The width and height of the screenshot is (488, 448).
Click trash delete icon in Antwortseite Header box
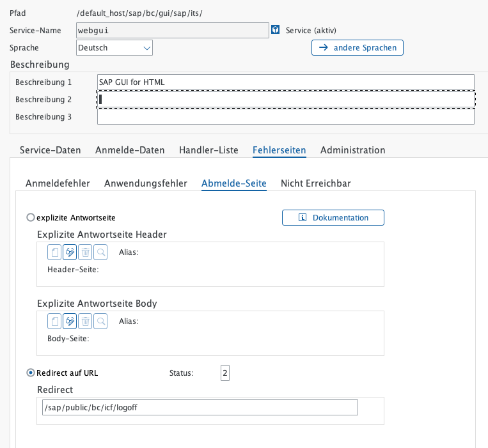[85, 252]
